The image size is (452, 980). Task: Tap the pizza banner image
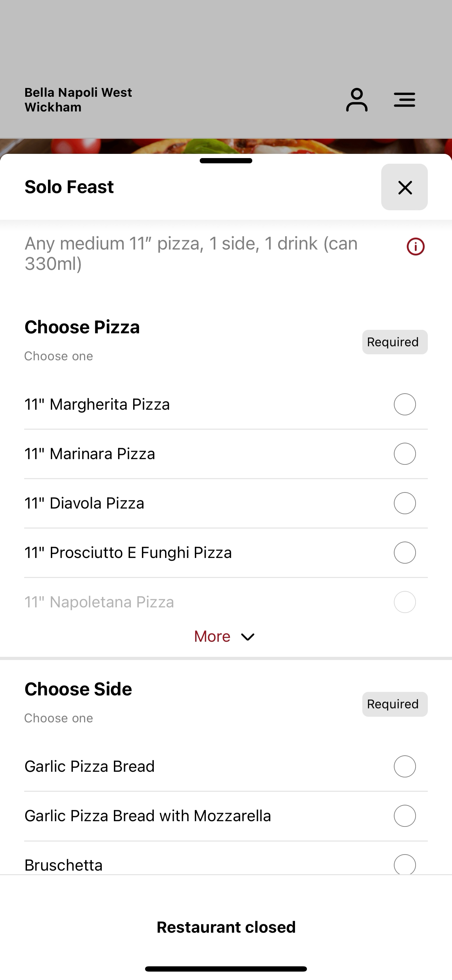226,146
